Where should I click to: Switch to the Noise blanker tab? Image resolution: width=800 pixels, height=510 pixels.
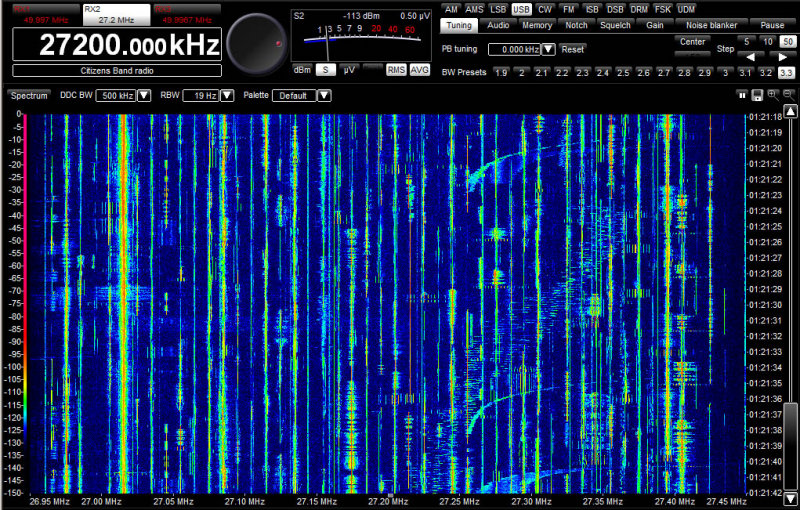[x=711, y=25]
